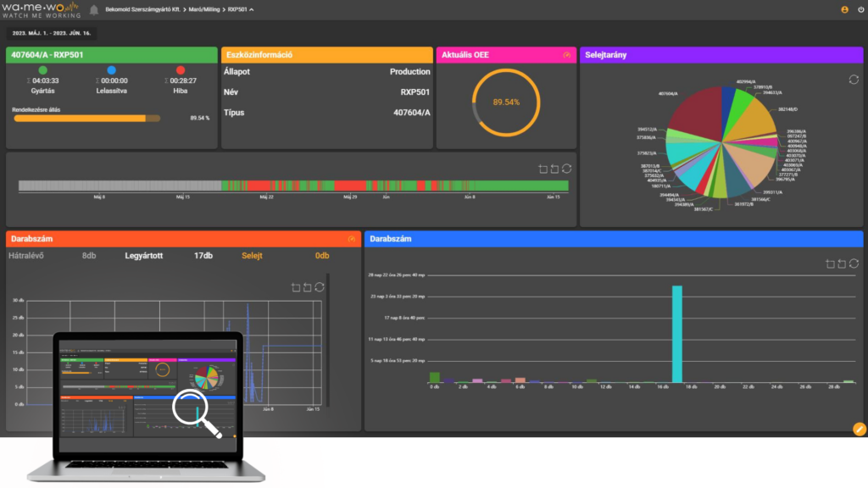Click the vertical scrollbar beside the line chart

[328, 341]
